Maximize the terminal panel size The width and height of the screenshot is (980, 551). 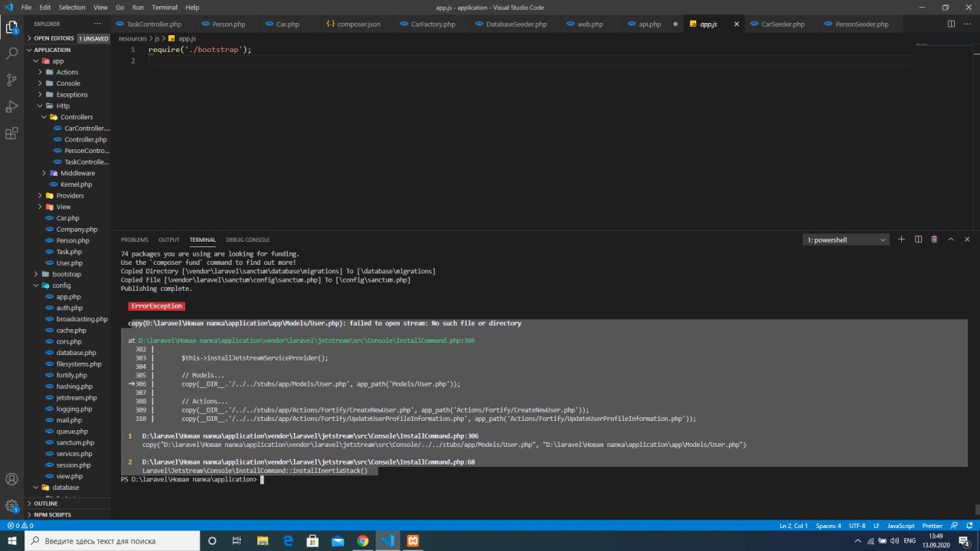(x=951, y=240)
